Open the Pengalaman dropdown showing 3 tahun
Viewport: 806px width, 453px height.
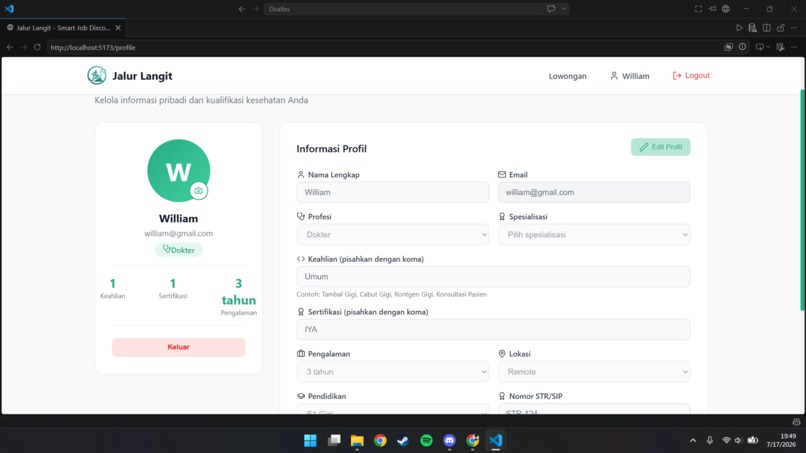click(393, 372)
